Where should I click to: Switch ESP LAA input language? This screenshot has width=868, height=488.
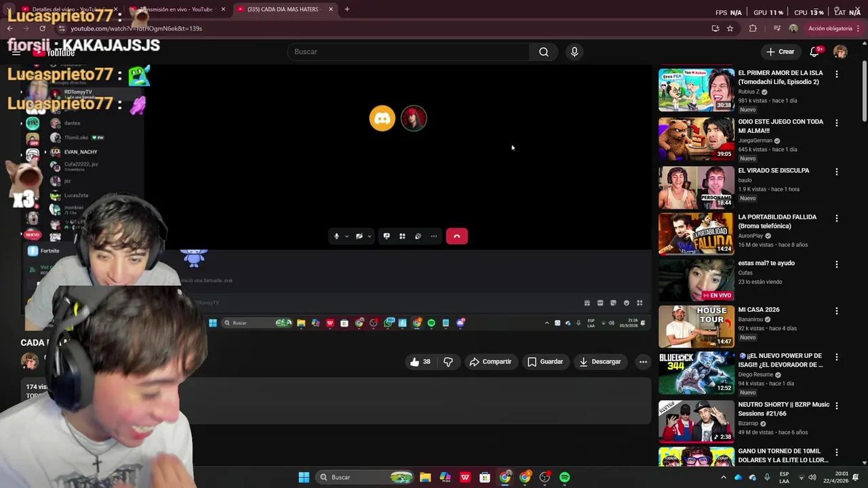pyautogui.click(x=784, y=477)
